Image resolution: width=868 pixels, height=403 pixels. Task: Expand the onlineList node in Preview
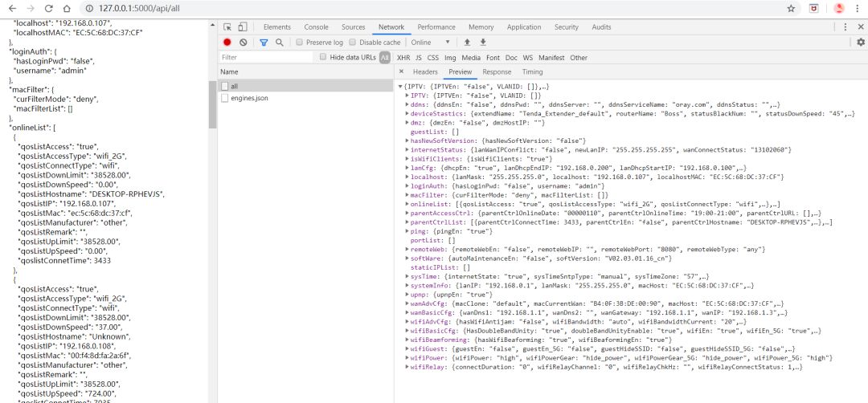click(407, 204)
